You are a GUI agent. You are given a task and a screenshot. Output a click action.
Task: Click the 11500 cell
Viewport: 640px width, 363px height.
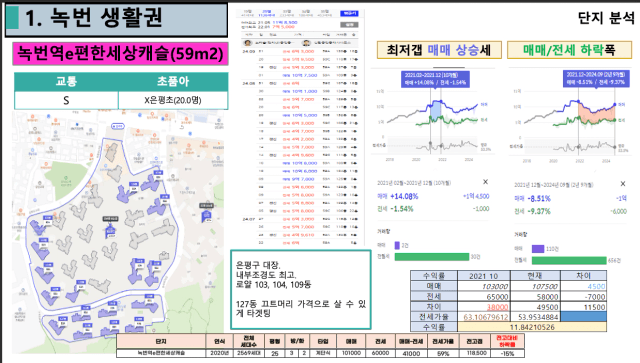[x=584, y=307]
